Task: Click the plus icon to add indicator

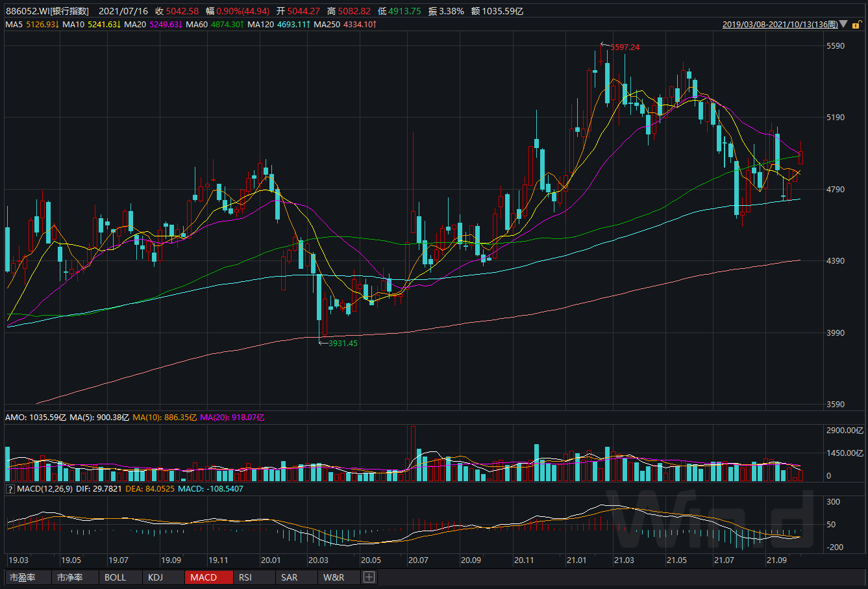Action: pyautogui.click(x=369, y=577)
